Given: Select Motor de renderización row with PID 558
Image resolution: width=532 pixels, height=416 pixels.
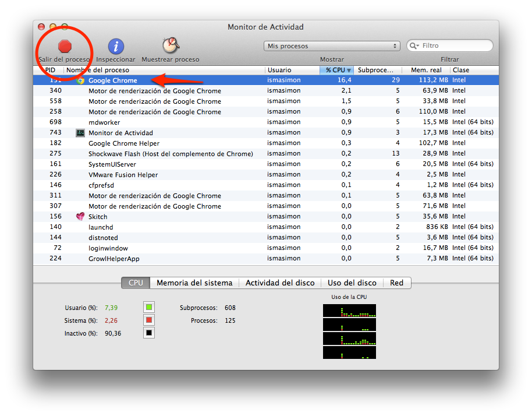Looking at the screenshot, I should click(x=266, y=101).
